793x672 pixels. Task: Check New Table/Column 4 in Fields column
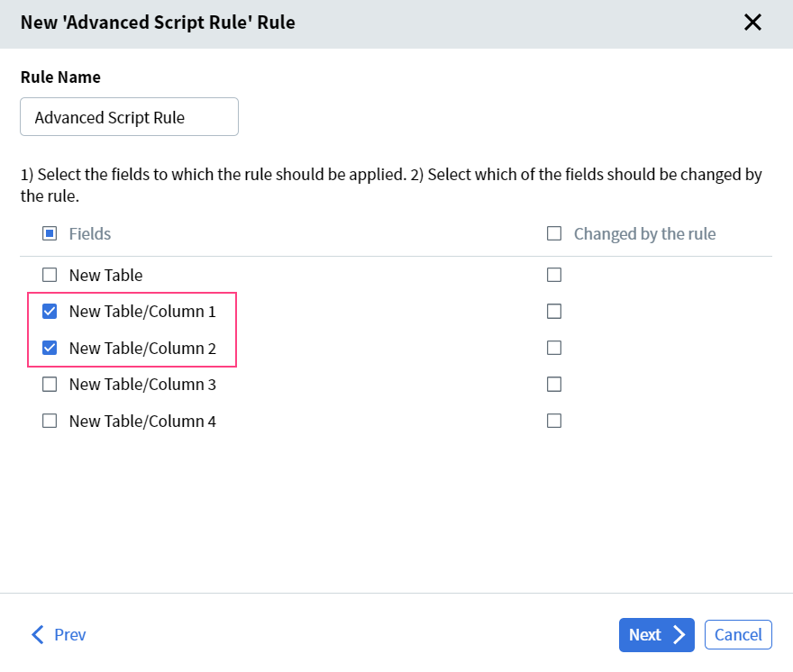[50, 420]
